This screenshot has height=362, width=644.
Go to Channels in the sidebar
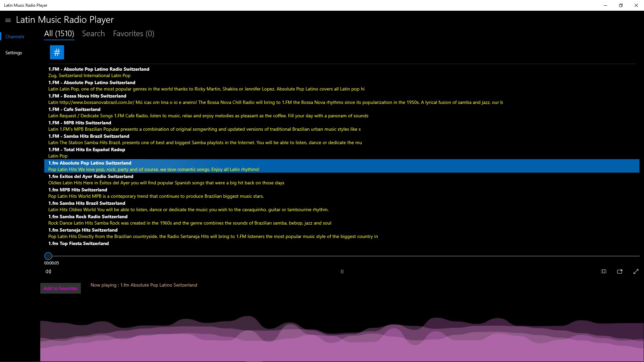pos(15,37)
